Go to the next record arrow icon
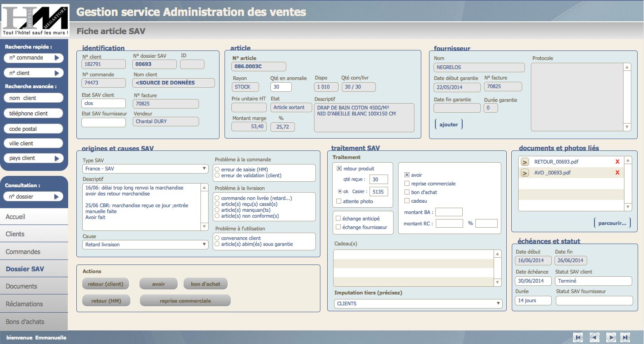 click(611, 337)
